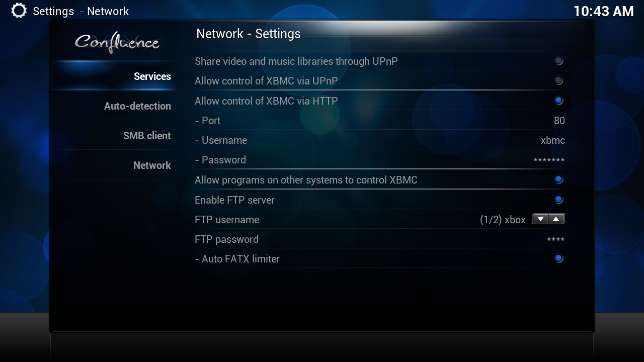The image size is (644, 362).
Task: Click the Confluence skin logo
Action: [117, 42]
